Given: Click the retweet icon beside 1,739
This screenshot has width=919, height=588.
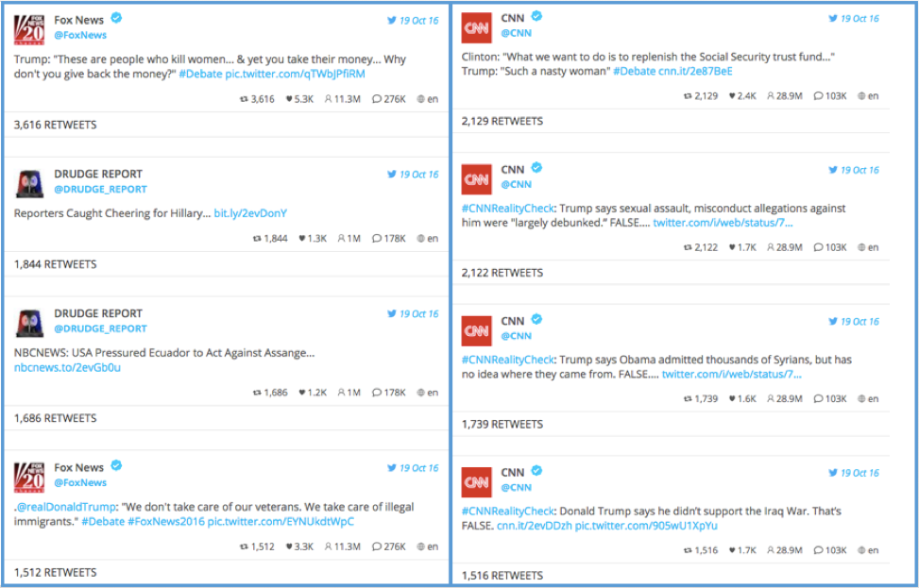Looking at the screenshot, I should pos(688,399).
